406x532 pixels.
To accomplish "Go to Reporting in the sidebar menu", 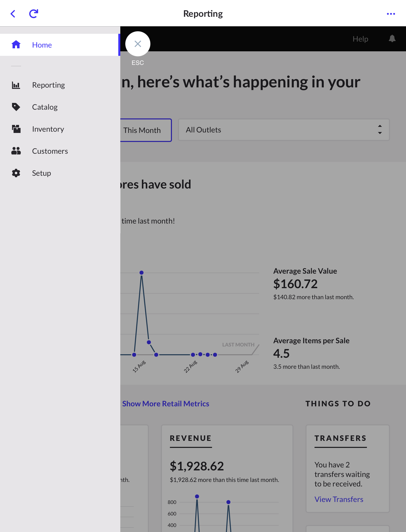I will pos(48,85).
